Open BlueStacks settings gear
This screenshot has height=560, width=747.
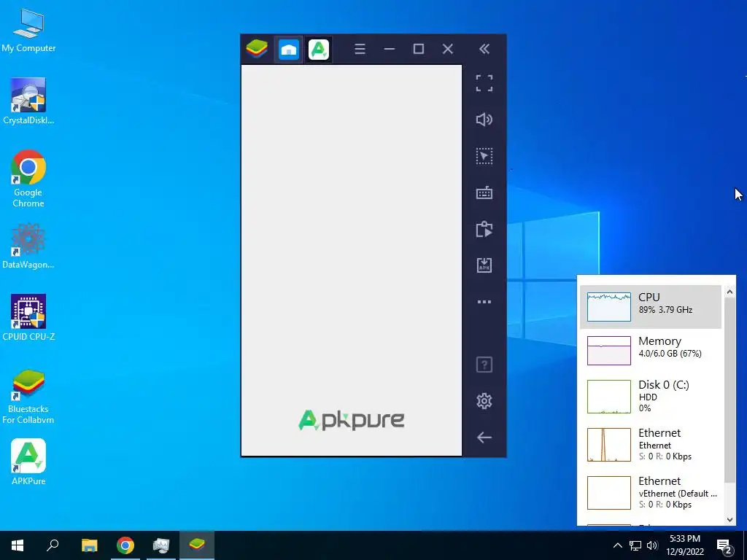coord(484,401)
